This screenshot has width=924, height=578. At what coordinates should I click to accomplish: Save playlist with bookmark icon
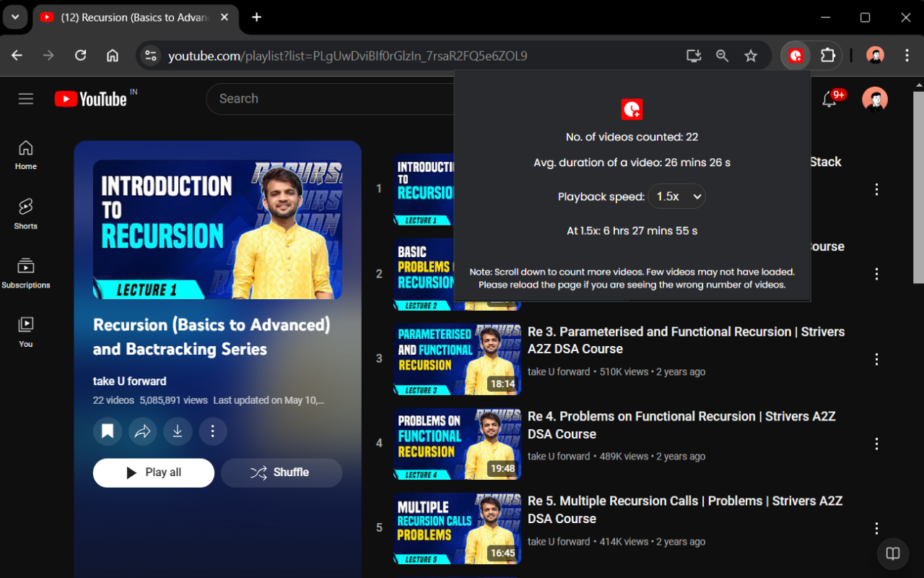coord(107,431)
